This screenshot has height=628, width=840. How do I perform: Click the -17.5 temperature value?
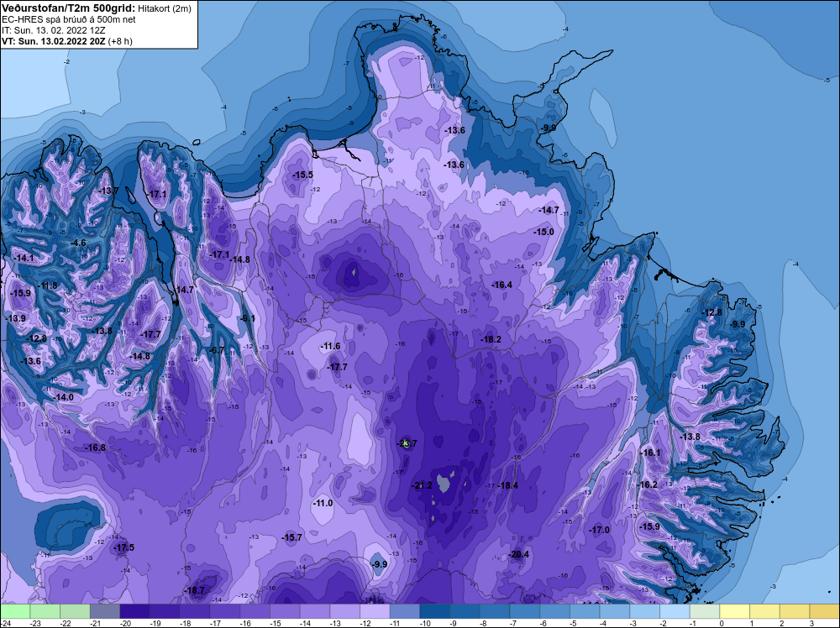(124, 547)
